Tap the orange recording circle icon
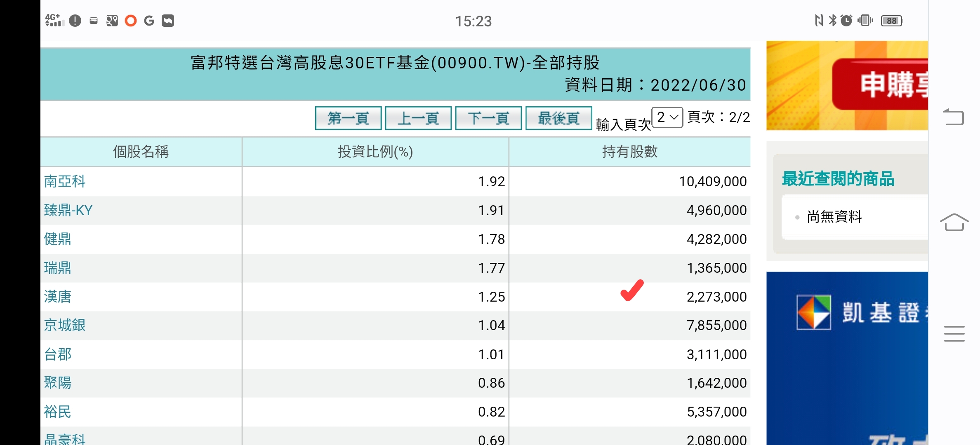 131,20
